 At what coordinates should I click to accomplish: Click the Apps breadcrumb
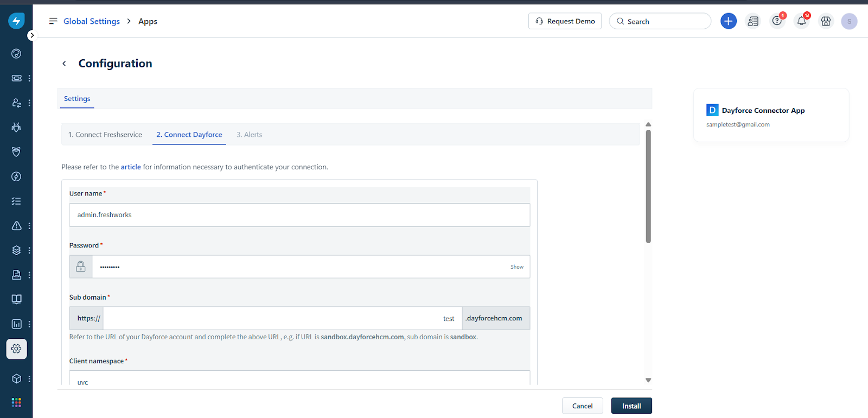pos(148,21)
